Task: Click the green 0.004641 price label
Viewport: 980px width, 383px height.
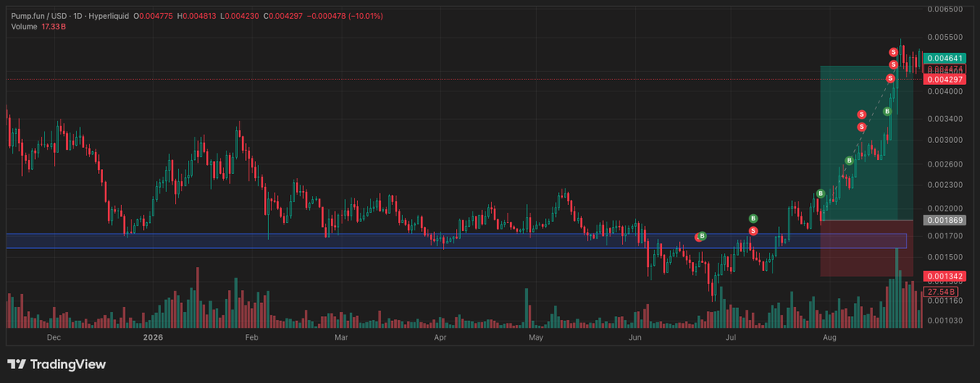Action: click(945, 58)
